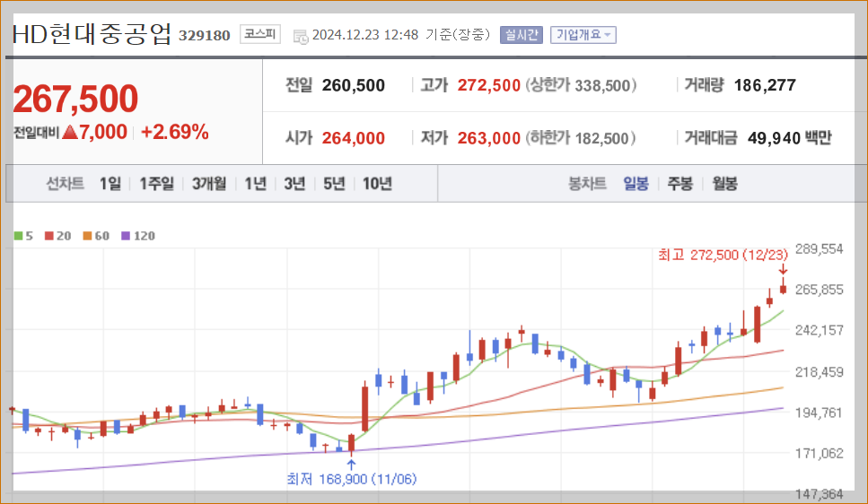Select the 3개월 line chart tab
The height and width of the screenshot is (504, 868).
(208, 184)
